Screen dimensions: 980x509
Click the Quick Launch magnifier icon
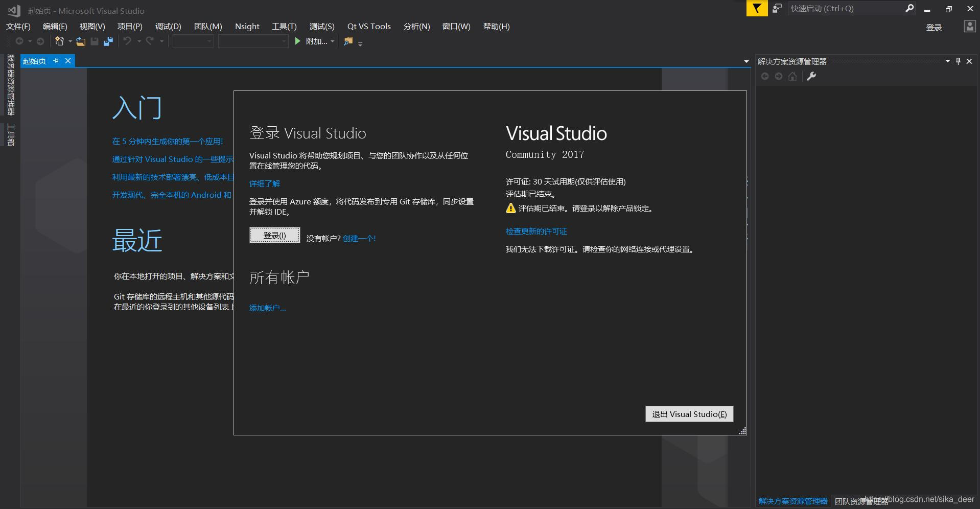[909, 8]
